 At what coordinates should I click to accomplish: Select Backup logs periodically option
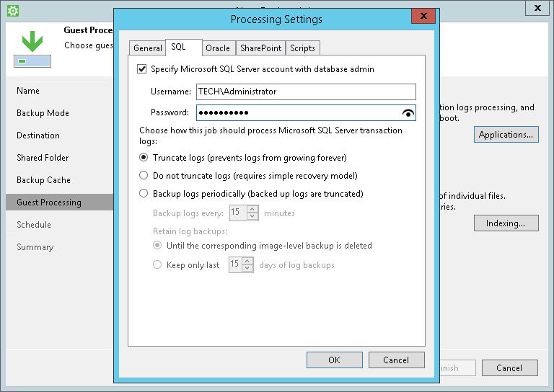[x=144, y=193]
